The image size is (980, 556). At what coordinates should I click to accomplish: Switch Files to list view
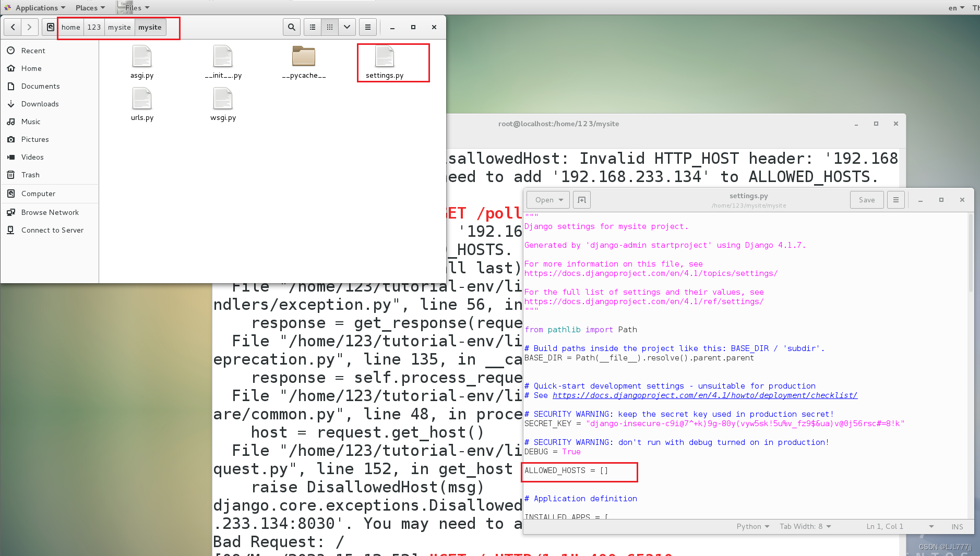pyautogui.click(x=312, y=27)
